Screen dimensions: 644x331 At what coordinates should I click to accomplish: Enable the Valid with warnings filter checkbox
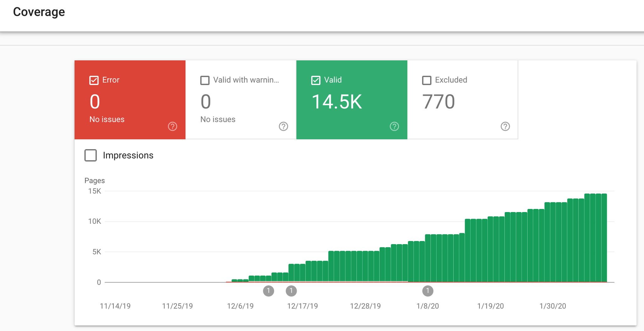click(x=205, y=80)
